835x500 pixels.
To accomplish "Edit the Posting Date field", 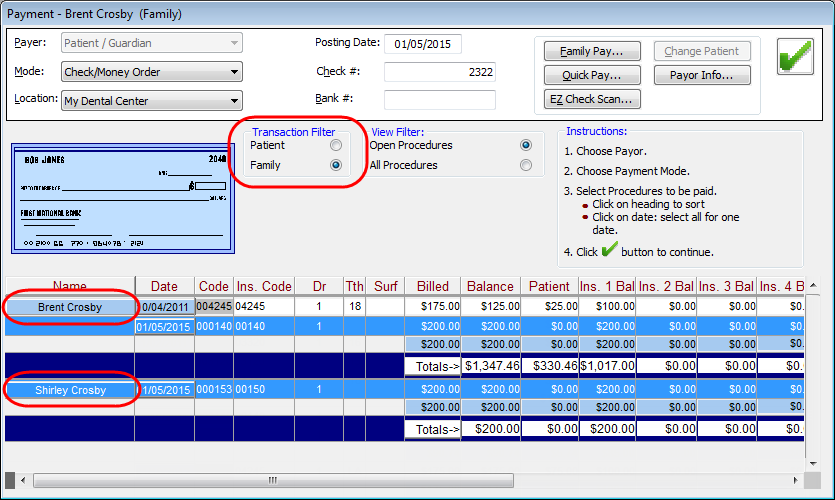I will click(x=423, y=44).
